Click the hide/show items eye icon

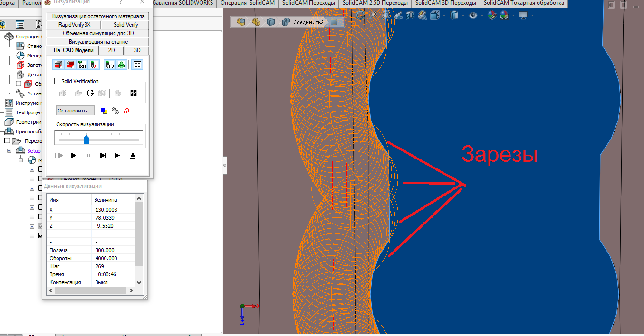tap(473, 15)
